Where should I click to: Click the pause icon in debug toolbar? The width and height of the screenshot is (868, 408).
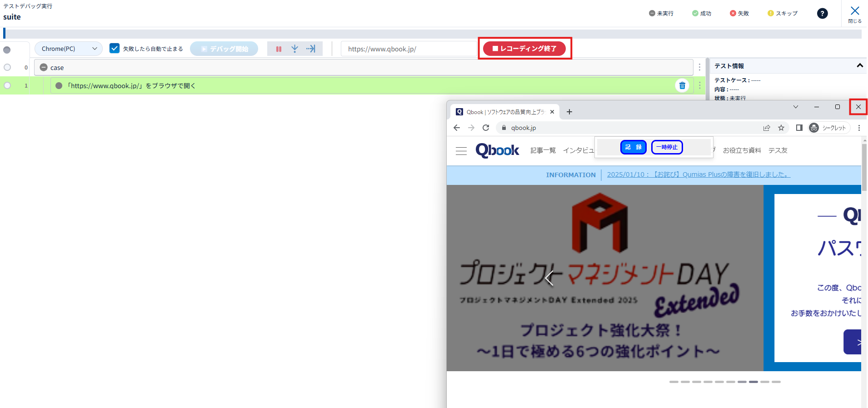pos(279,49)
